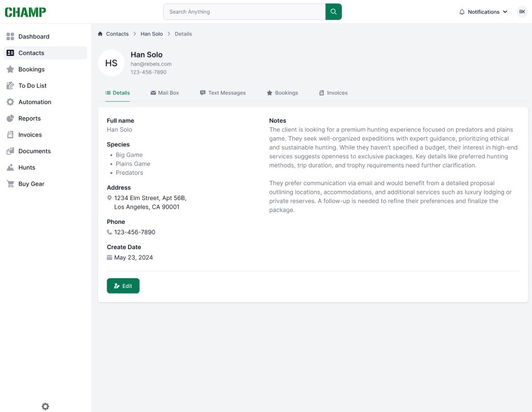
Task: Click the notifications bell icon
Action: pos(462,12)
